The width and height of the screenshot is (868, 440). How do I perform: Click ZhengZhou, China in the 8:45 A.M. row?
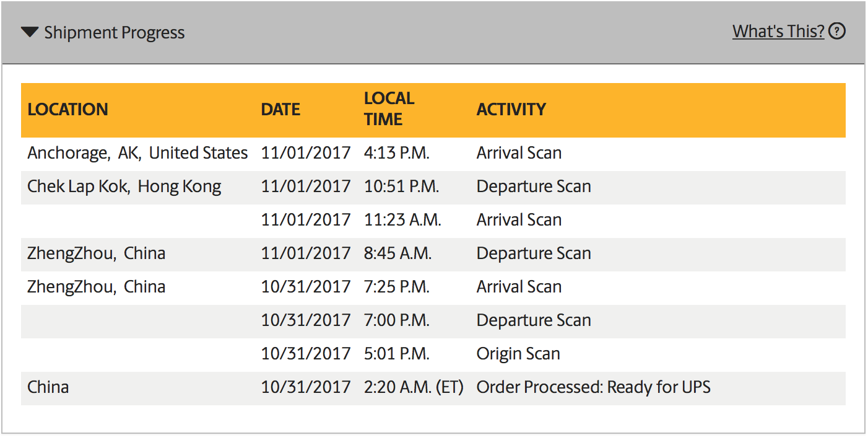(x=96, y=253)
